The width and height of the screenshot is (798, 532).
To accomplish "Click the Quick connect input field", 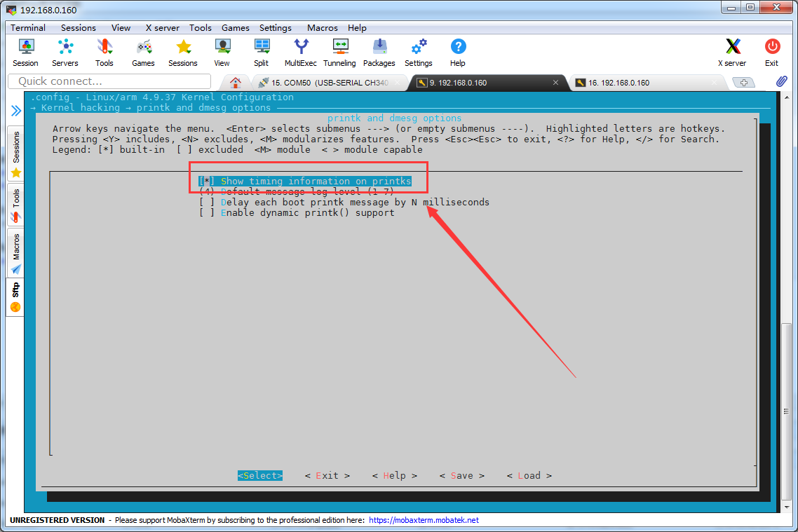I will pos(109,81).
